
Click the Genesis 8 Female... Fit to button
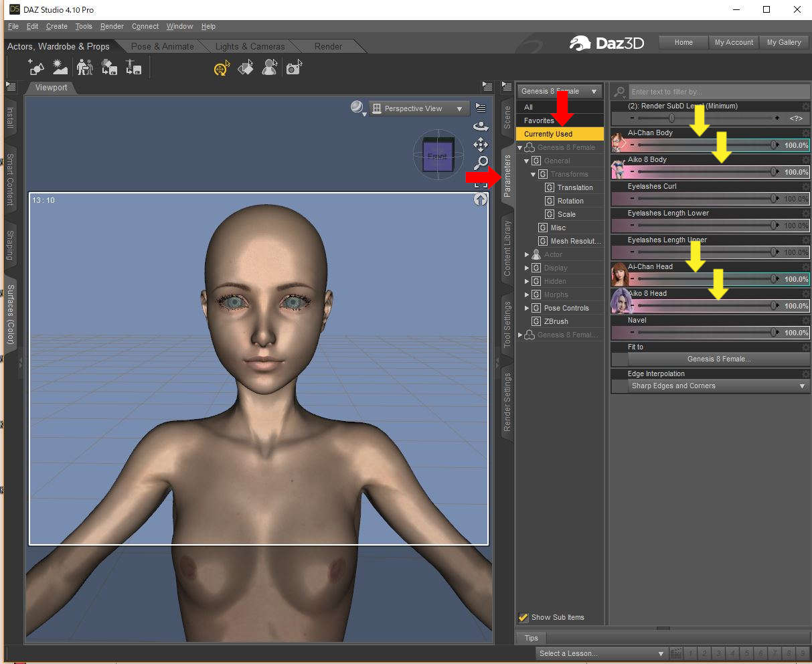click(719, 359)
